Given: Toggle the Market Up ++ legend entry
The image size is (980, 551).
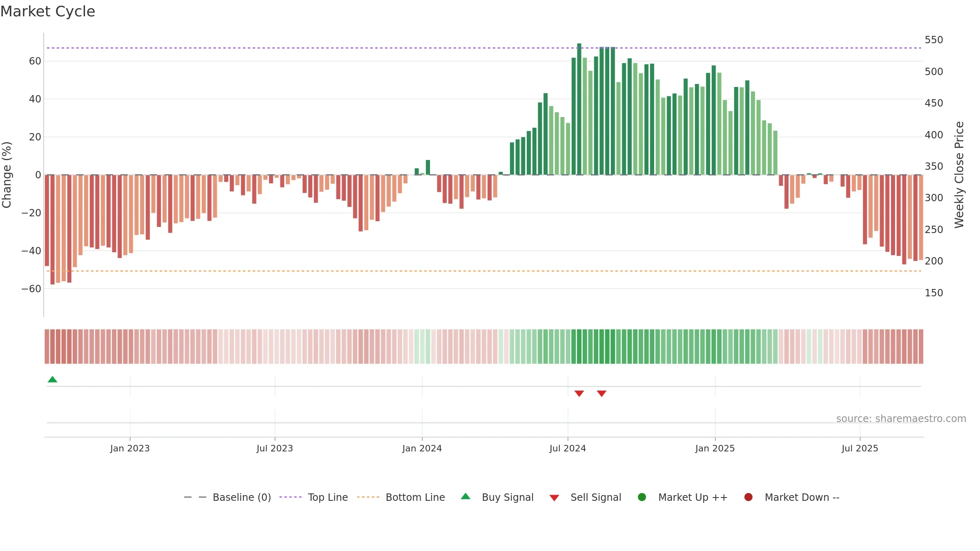Looking at the screenshot, I should (x=683, y=497).
